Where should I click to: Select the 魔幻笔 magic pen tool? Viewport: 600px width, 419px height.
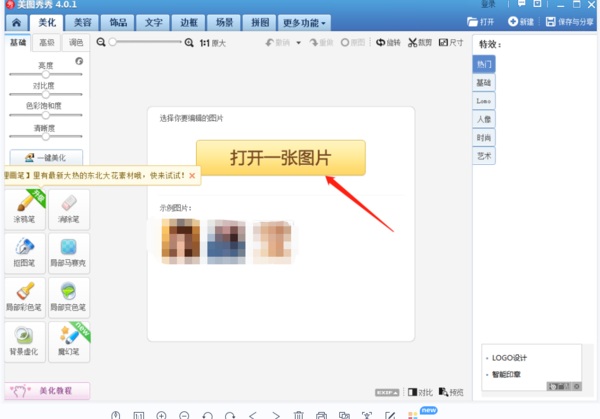point(69,342)
